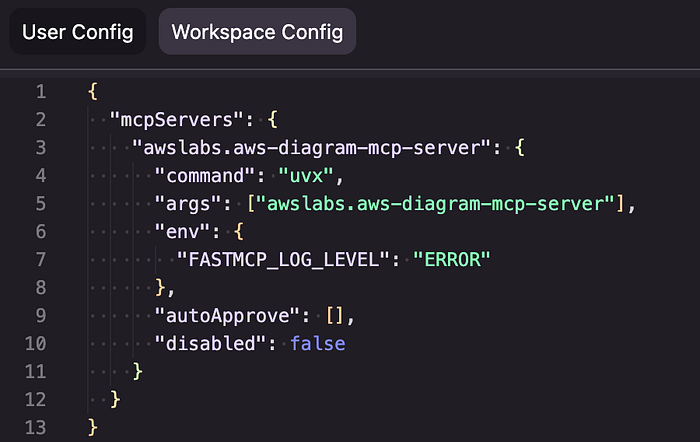Click the closing brace on line 12
Screen dimensions: 700x442
tap(115, 399)
